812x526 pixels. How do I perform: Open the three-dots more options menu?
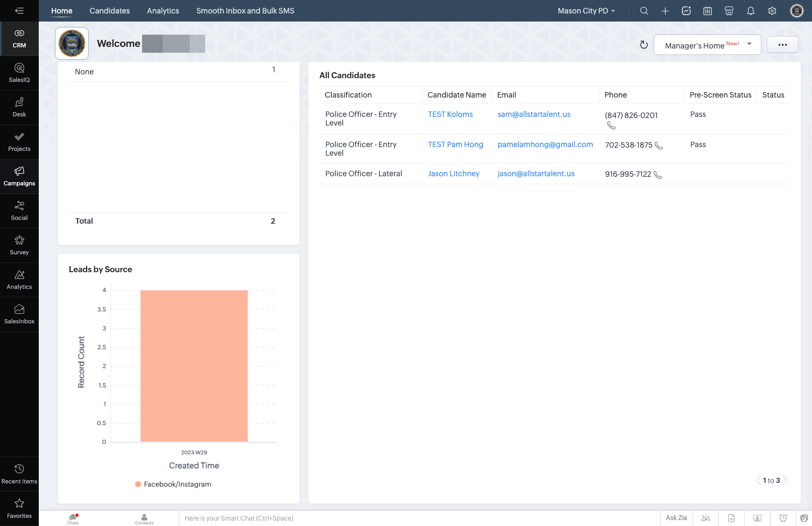pos(782,45)
